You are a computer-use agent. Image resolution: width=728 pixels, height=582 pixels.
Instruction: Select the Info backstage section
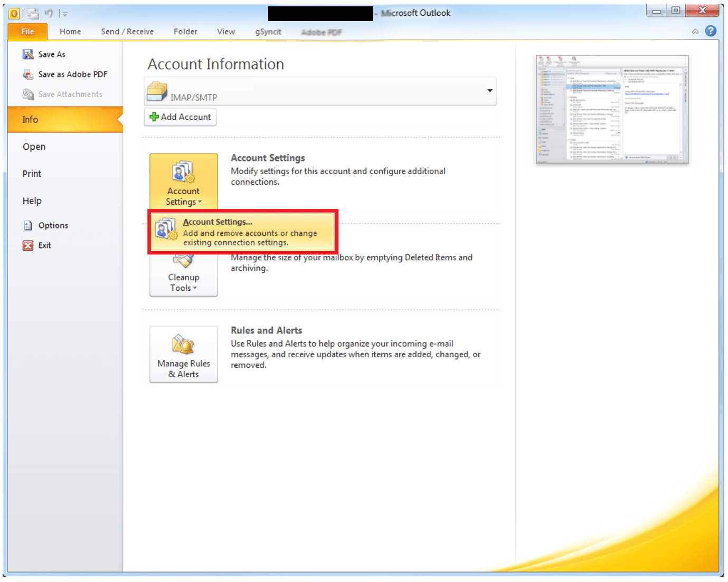65,119
